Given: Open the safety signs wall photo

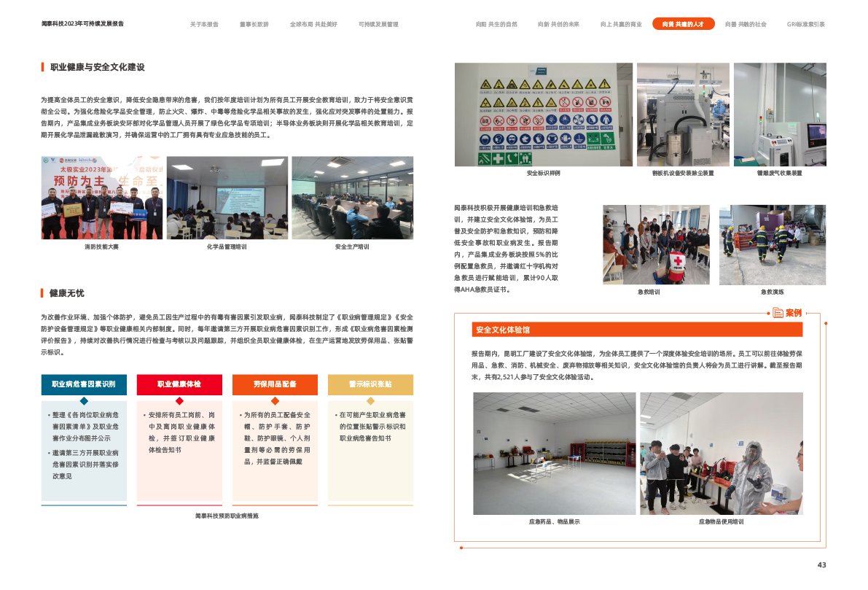Looking at the screenshot, I should (543, 114).
